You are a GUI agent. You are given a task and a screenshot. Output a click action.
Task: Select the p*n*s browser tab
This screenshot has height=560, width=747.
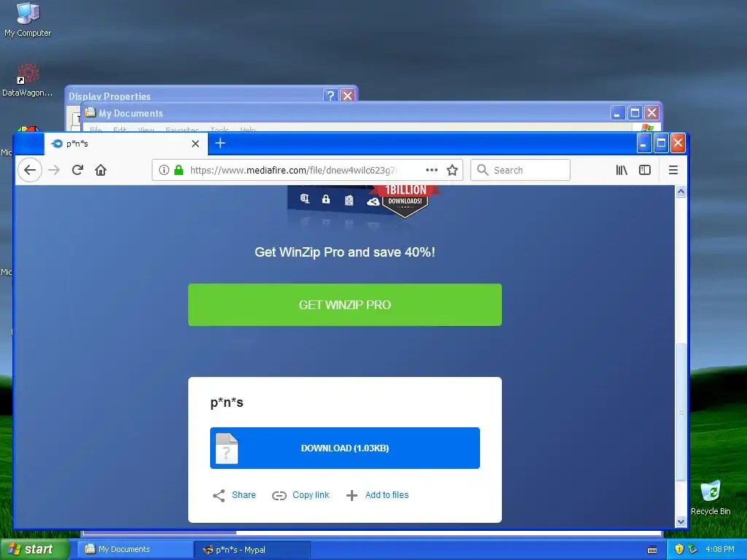coord(125,144)
